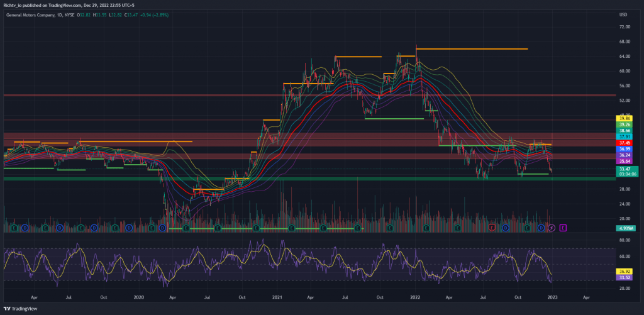The image size is (644, 315).
Task: Click the purple 36.24 price label
Action: [625, 155]
